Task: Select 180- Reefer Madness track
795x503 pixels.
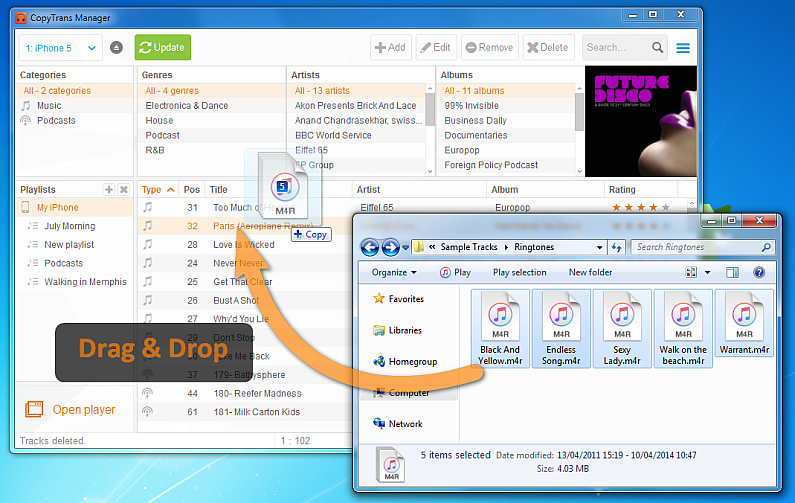Action: (245, 393)
